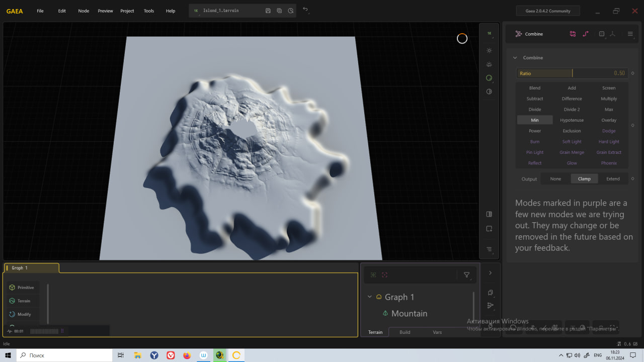Switch to the Build tab
Image resolution: width=644 pixels, height=362 pixels.
[x=405, y=332]
